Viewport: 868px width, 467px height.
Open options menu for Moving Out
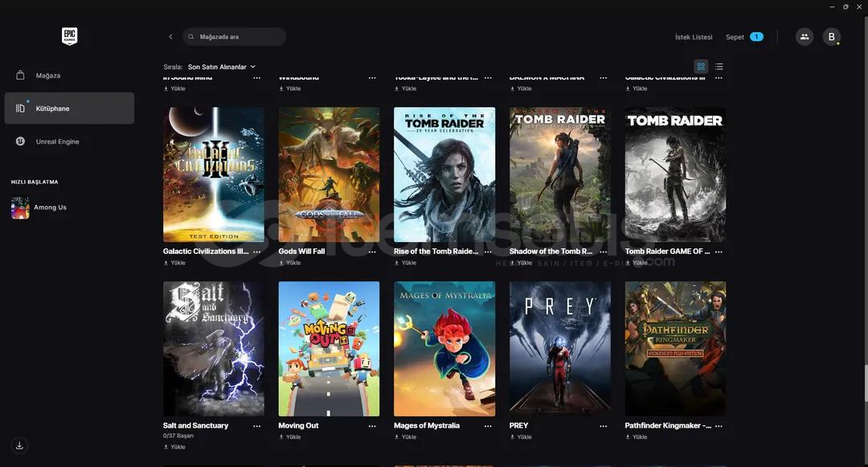(x=372, y=426)
